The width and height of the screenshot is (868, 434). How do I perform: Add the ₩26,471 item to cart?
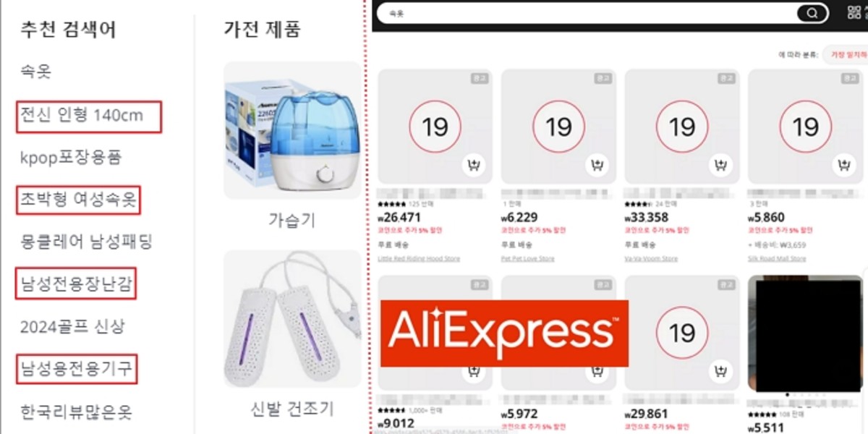[473, 166]
